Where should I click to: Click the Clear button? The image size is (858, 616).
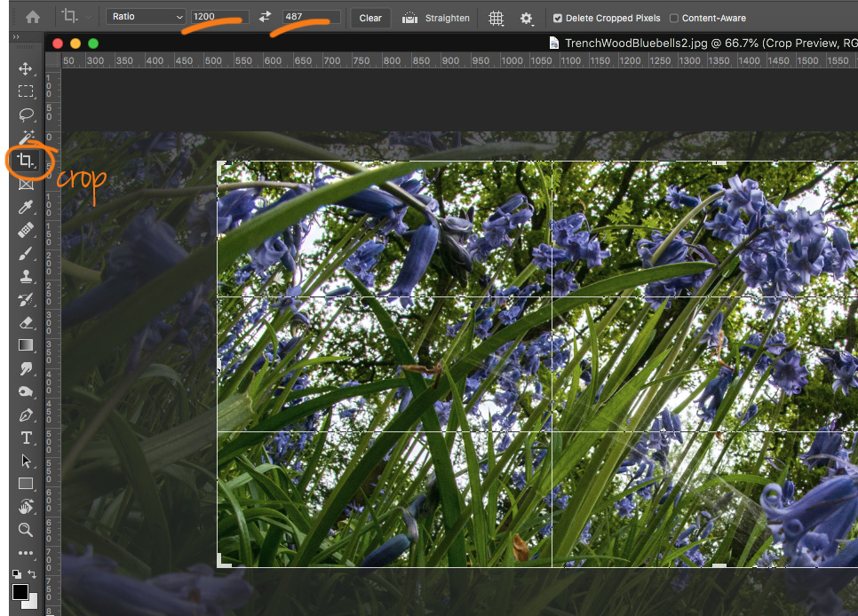[370, 18]
